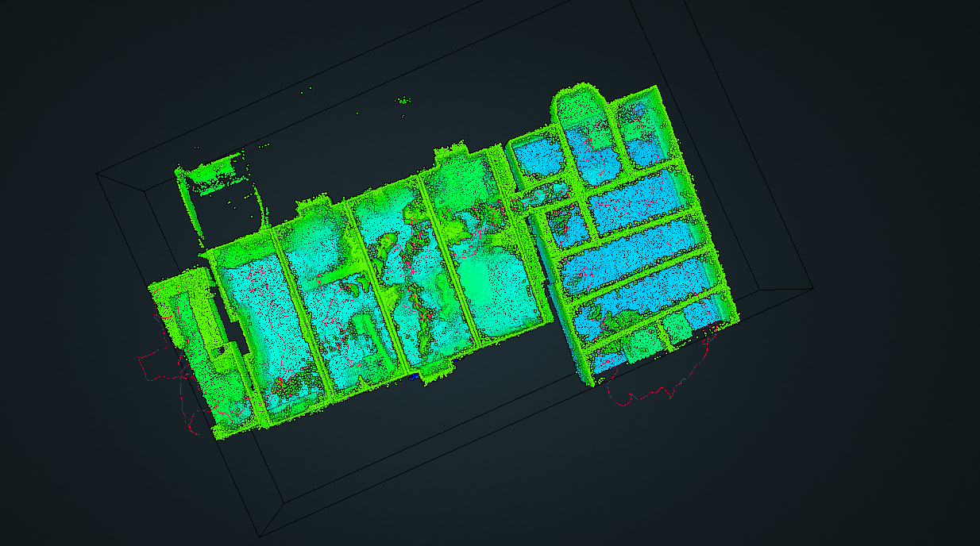Select the large cyan room on the left side
The width and height of the screenshot is (980, 546).
(270, 310)
